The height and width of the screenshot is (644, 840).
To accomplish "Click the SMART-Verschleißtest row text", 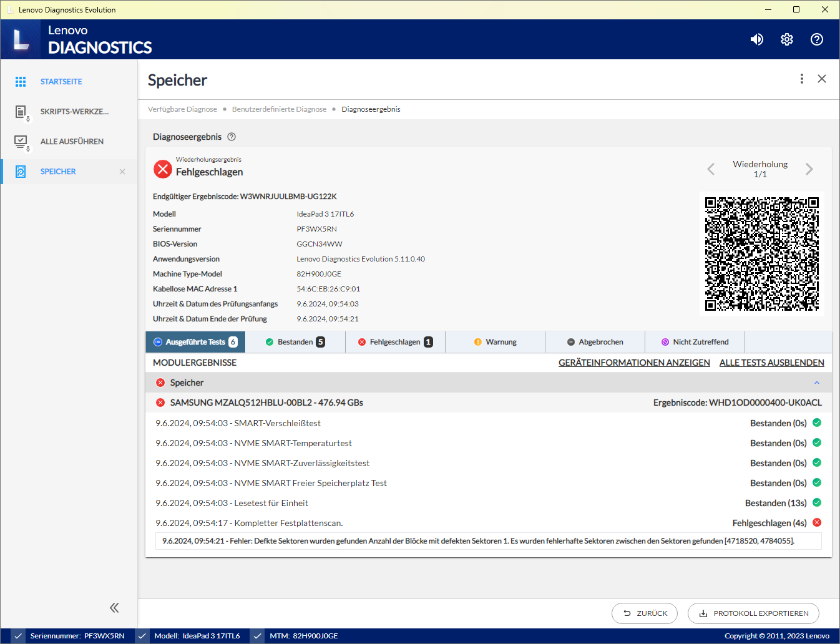I will tap(238, 423).
